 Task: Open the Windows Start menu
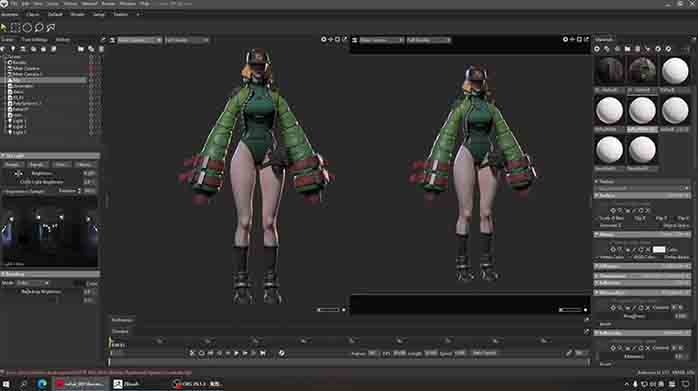pos(6,383)
